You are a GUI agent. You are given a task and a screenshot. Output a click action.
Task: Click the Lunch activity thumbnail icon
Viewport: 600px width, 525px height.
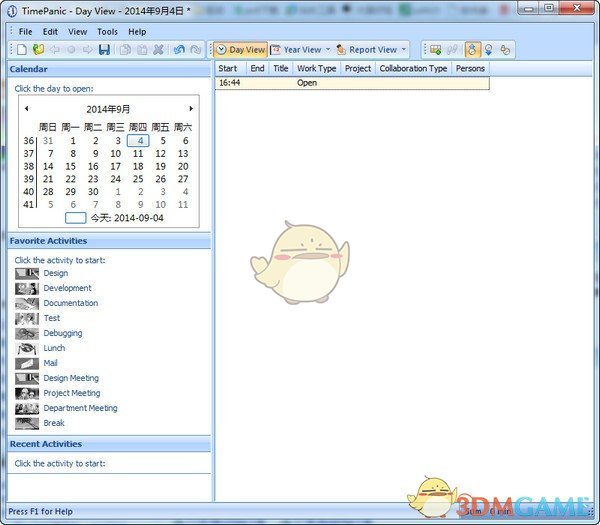[x=26, y=348]
